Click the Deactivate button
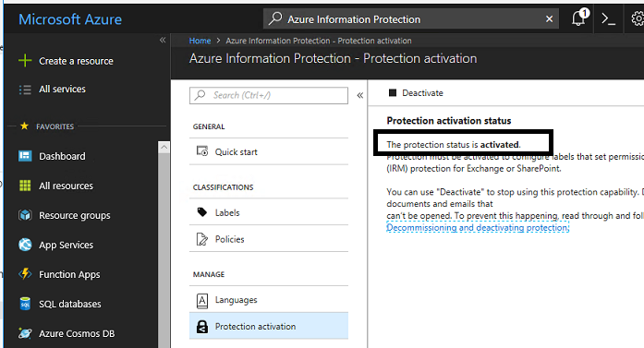 tap(416, 93)
